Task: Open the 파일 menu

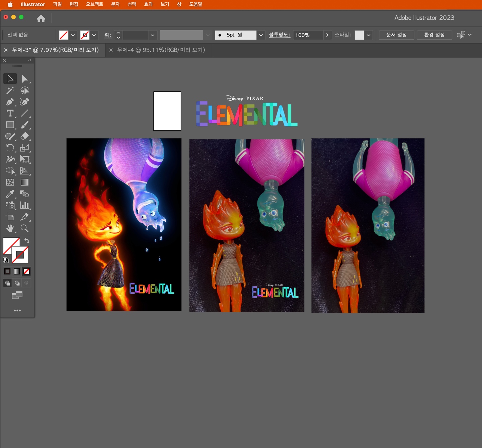Action: click(x=57, y=4)
